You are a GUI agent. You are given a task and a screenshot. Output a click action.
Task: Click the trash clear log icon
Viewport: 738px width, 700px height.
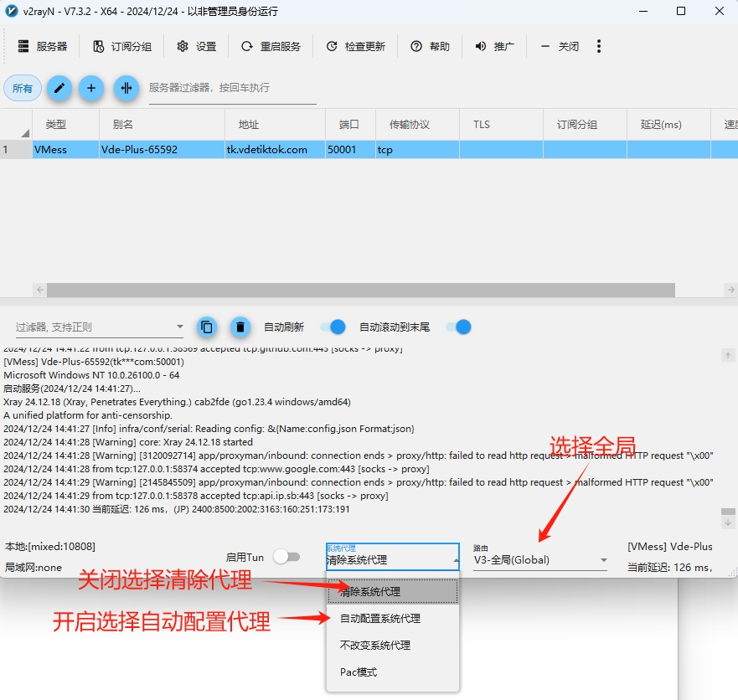pyautogui.click(x=240, y=327)
